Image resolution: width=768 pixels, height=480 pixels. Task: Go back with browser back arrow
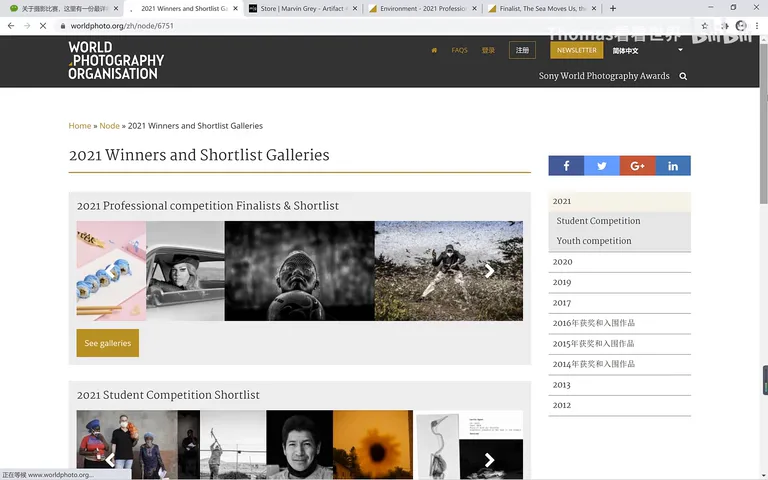tap(11, 25)
